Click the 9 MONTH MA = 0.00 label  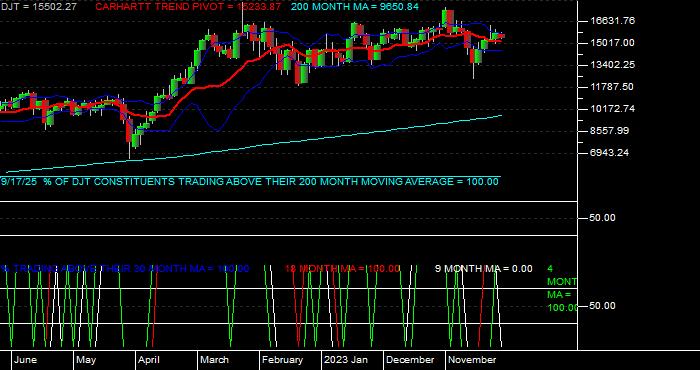point(483,269)
